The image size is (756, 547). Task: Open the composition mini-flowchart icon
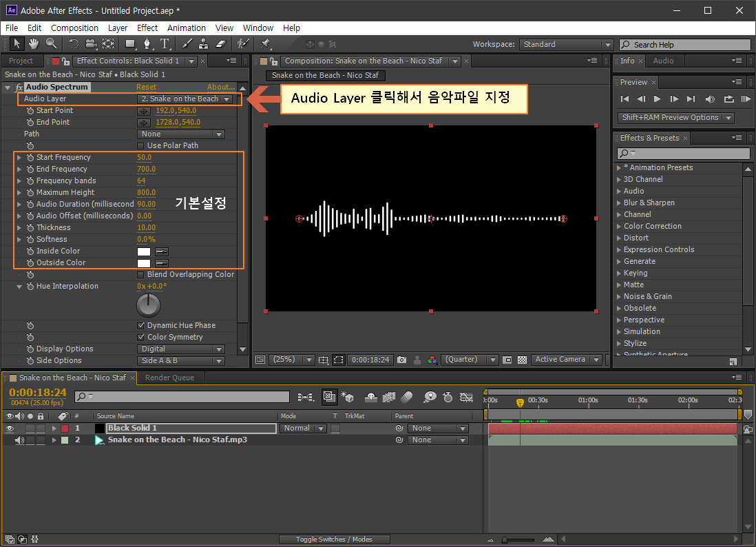coord(306,397)
